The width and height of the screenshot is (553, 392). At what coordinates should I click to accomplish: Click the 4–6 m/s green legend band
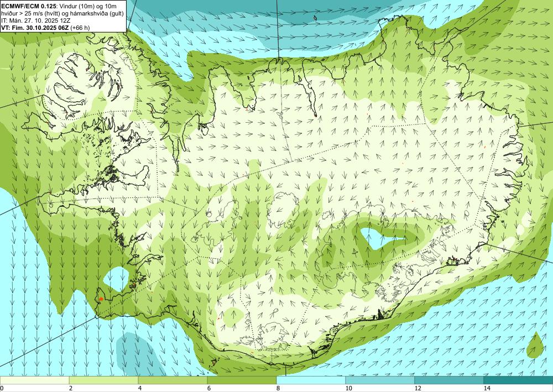173,380
